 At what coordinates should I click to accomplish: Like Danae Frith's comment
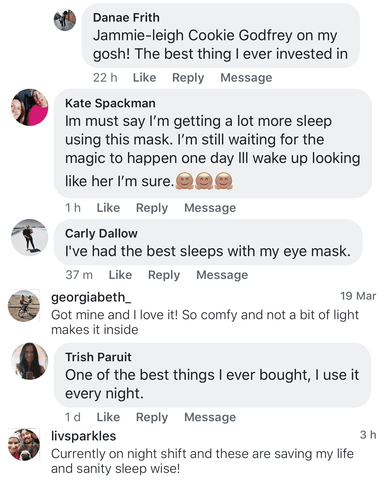144,78
